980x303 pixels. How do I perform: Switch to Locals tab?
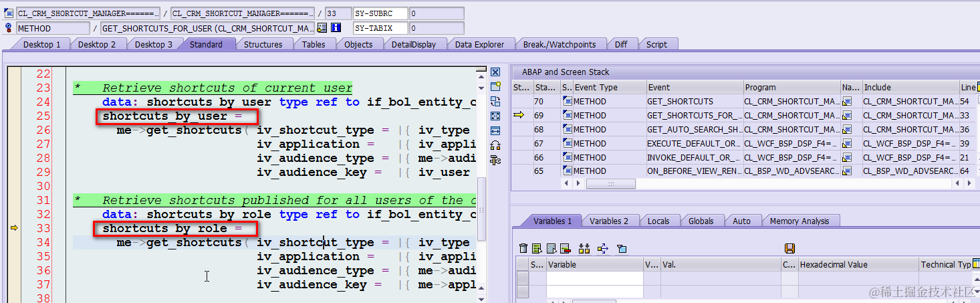(x=658, y=221)
